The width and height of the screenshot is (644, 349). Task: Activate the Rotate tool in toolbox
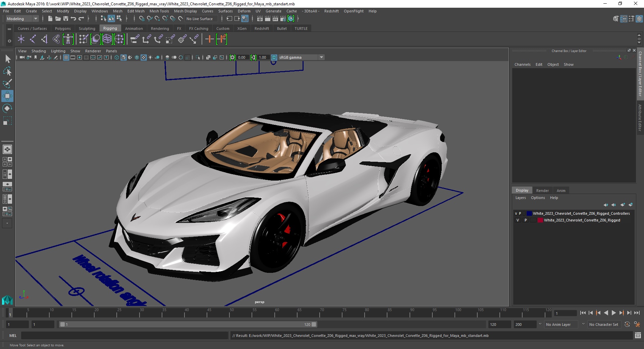(x=7, y=108)
